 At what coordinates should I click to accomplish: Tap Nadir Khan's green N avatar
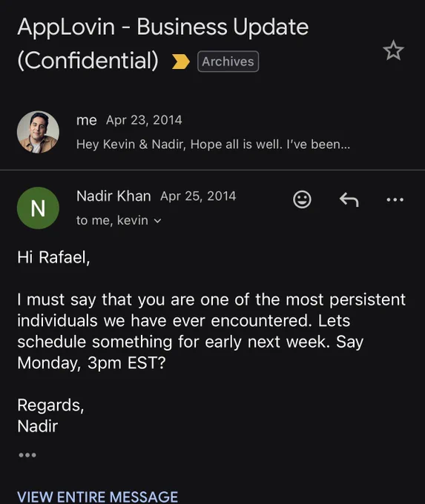tap(38, 208)
